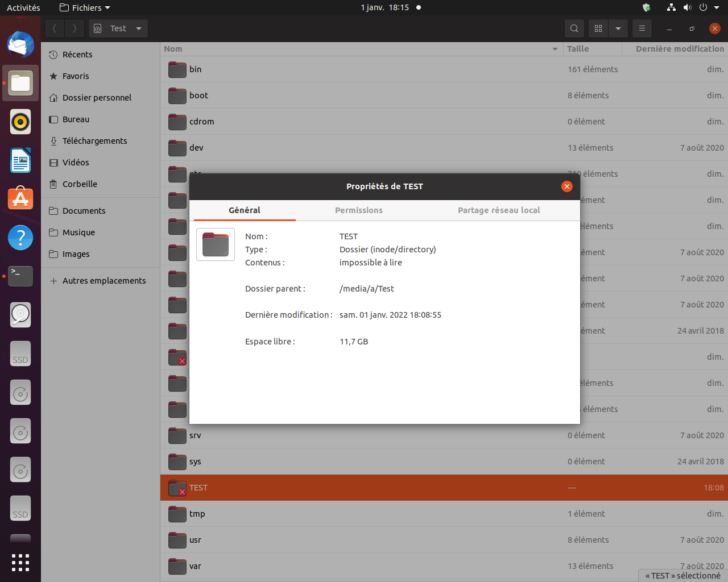
Task: Click the /media/a/Test parent folder path
Action: pyautogui.click(x=367, y=289)
